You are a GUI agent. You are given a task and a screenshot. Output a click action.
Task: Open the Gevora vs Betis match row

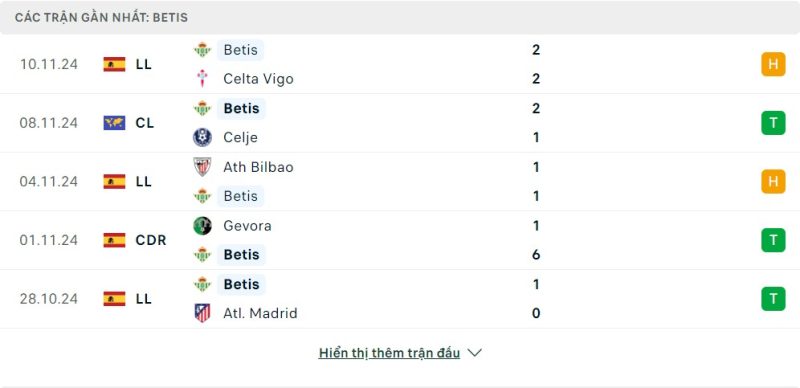click(x=400, y=240)
